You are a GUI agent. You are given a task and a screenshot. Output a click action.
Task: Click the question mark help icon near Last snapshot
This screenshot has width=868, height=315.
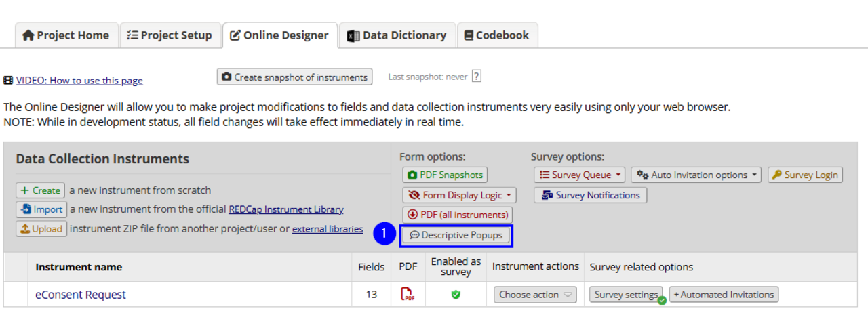click(477, 77)
